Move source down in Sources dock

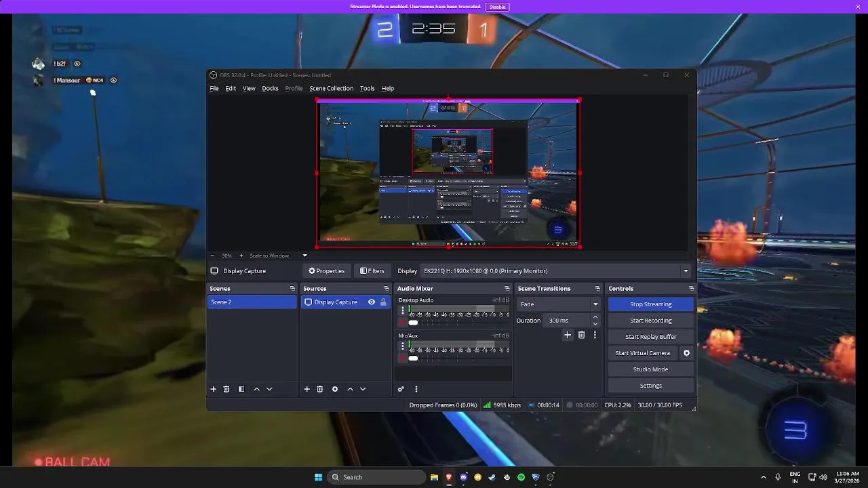[363, 389]
